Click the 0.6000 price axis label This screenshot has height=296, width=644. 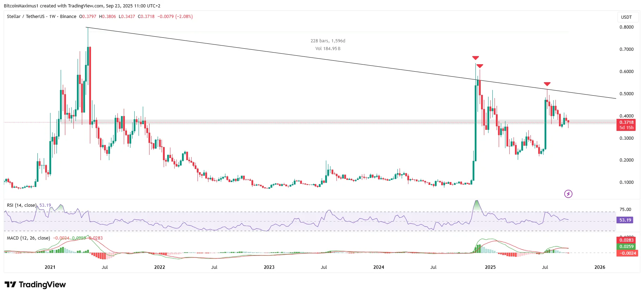(x=626, y=71)
